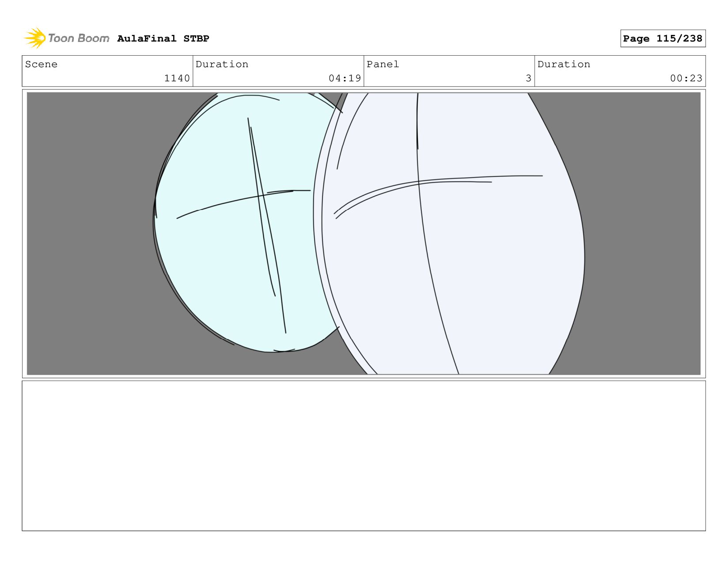728x564 pixels.
Task: Select panel duration value 00:23
Action: tap(686, 78)
